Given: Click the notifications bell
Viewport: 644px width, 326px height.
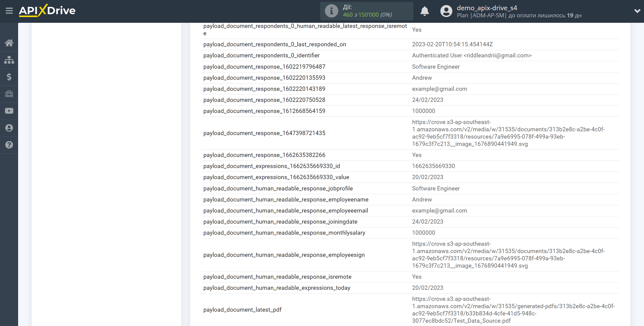Looking at the screenshot, I should pyautogui.click(x=425, y=11).
